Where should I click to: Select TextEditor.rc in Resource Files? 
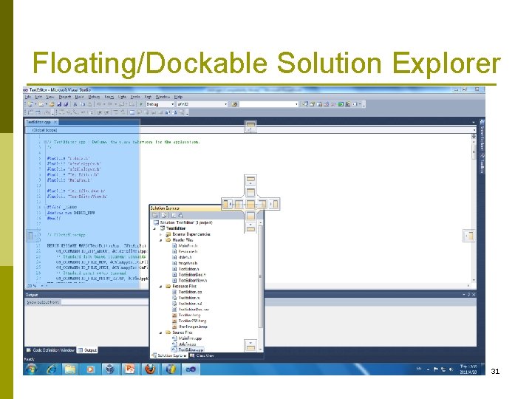pyautogui.click(x=186, y=298)
